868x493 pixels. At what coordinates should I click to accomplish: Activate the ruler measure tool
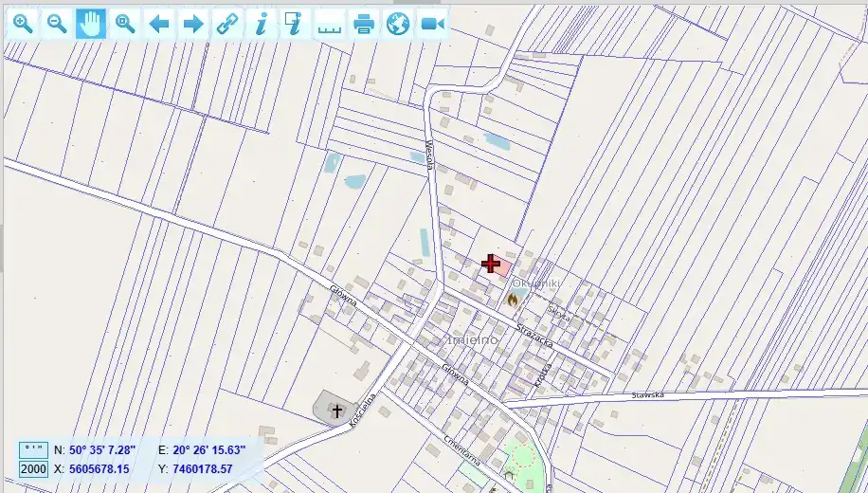pos(330,24)
